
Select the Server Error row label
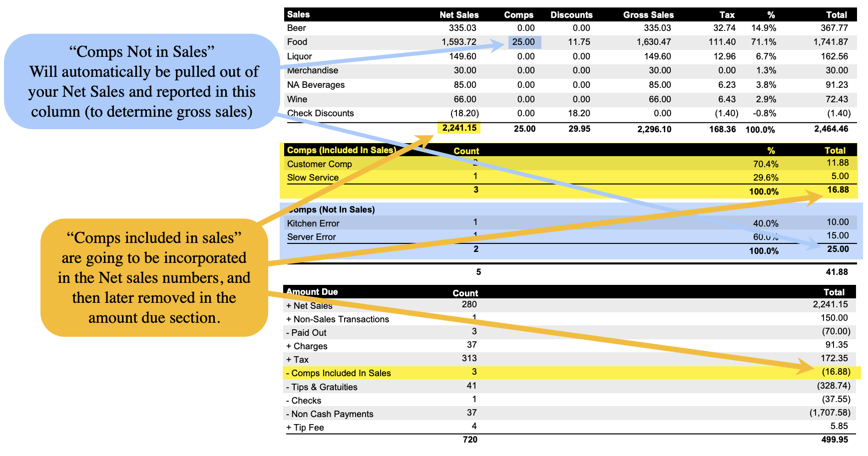[311, 237]
